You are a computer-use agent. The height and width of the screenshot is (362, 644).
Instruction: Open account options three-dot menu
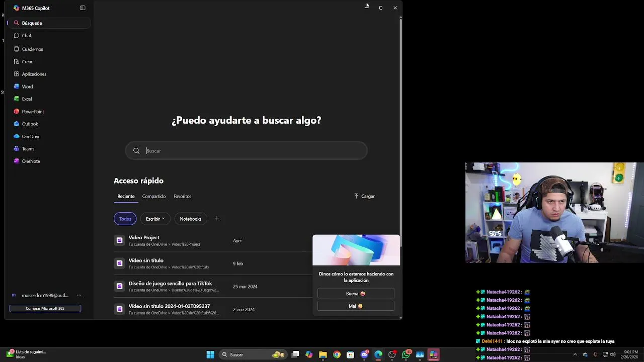(x=79, y=296)
